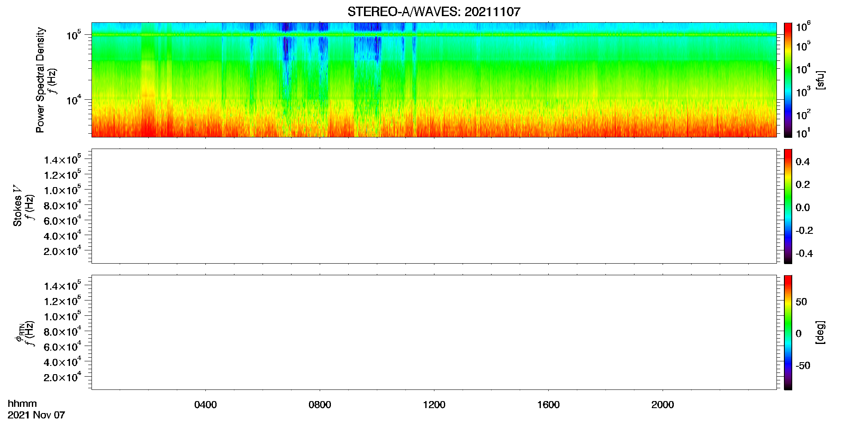Click the phi RTN degrees colorbar
868x447 pixels.
(x=788, y=332)
